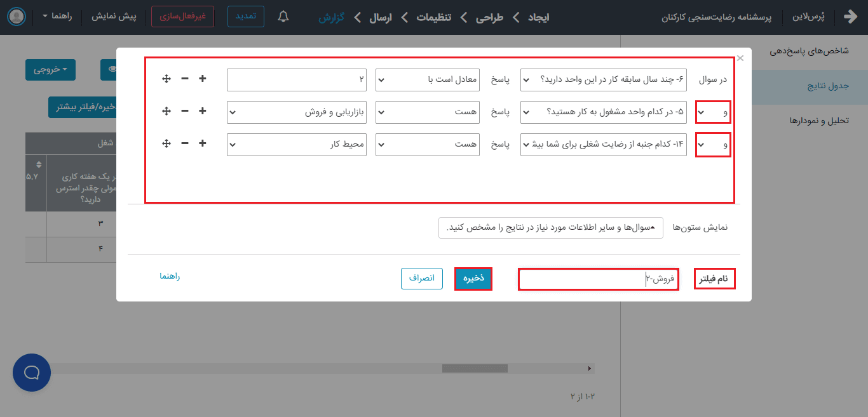Click the plus icon in first filter row
The width and height of the screenshot is (868, 417).
pyautogui.click(x=203, y=79)
